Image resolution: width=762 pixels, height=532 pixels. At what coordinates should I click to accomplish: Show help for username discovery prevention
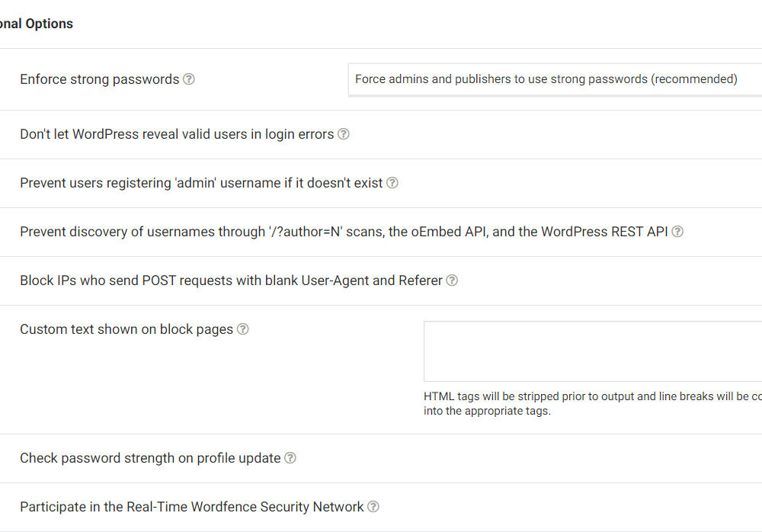(677, 232)
